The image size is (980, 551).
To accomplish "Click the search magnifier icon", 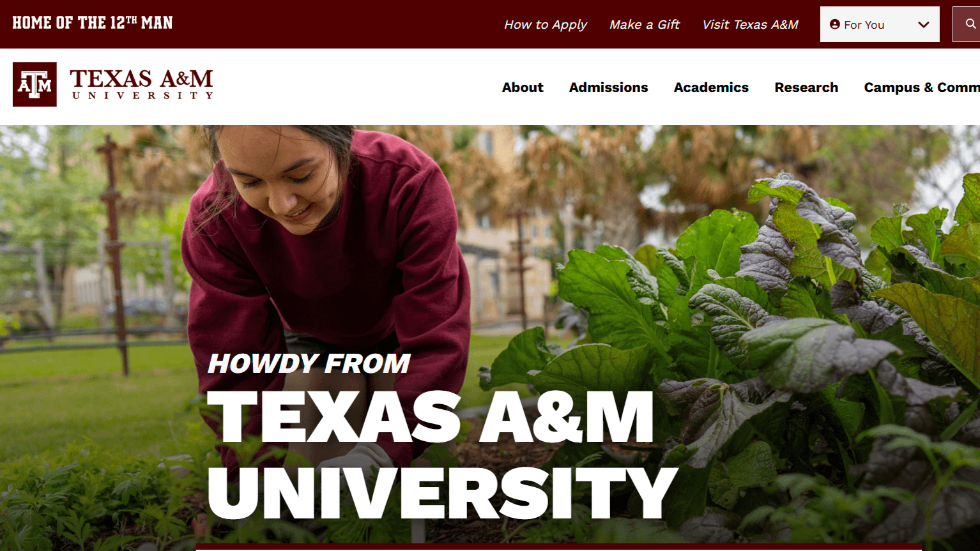I will click(970, 24).
